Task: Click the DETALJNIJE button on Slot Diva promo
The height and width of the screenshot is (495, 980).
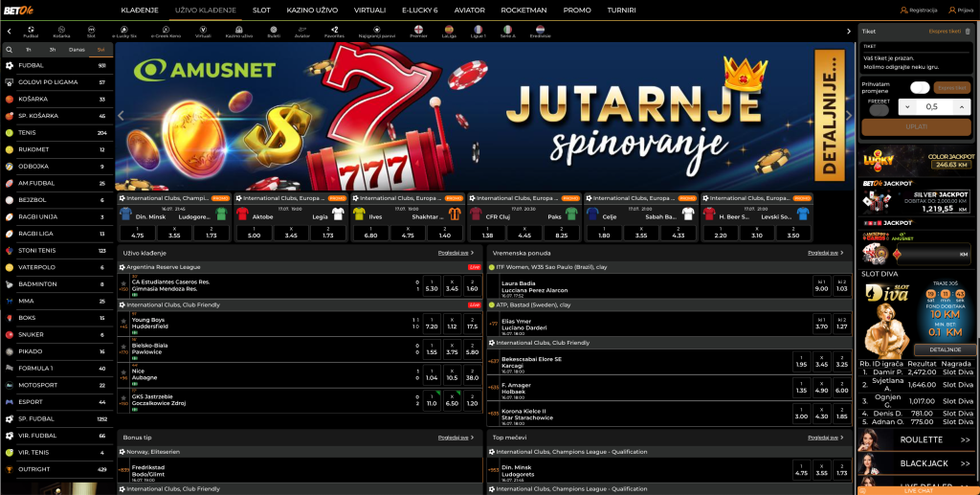Action: pyautogui.click(x=945, y=350)
